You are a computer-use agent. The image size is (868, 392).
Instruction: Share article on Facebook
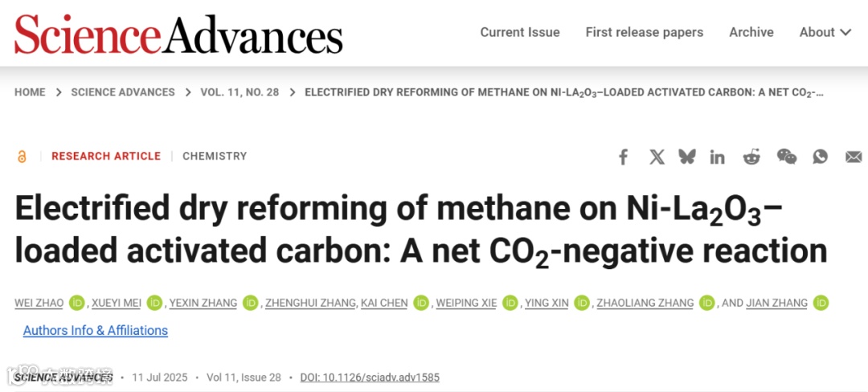pos(623,157)
